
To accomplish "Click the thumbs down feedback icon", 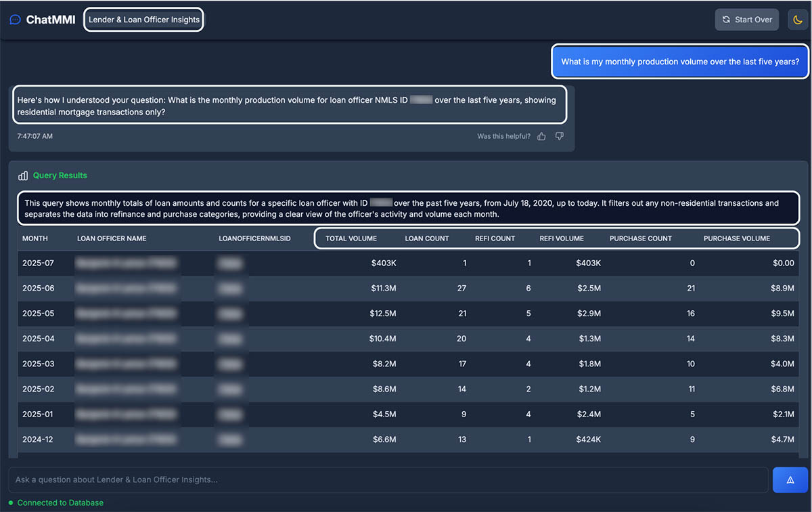I will 559,136.
